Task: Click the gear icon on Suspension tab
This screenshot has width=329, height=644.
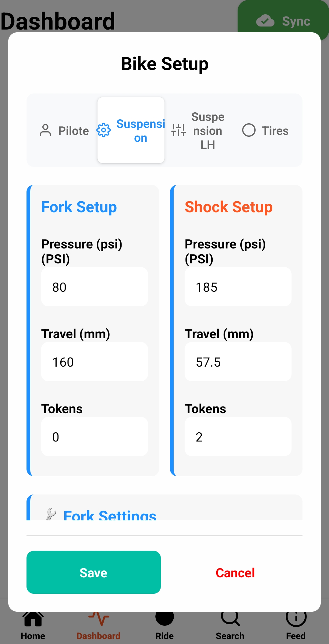Action: click(x=104, y=130)
